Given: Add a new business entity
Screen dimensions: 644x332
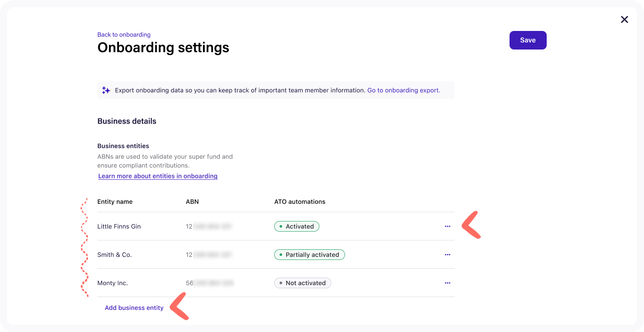Looking at the screenshot, I should coord(134,308).
